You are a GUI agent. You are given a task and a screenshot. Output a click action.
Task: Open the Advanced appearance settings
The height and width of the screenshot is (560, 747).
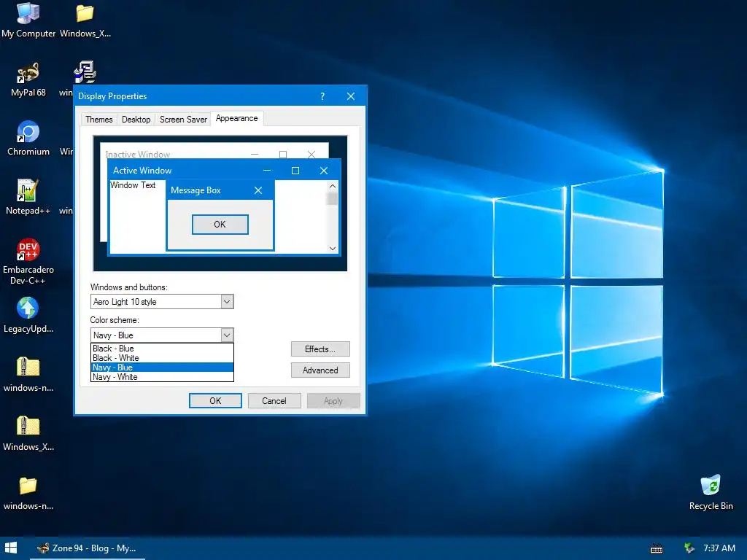[320, 370]
